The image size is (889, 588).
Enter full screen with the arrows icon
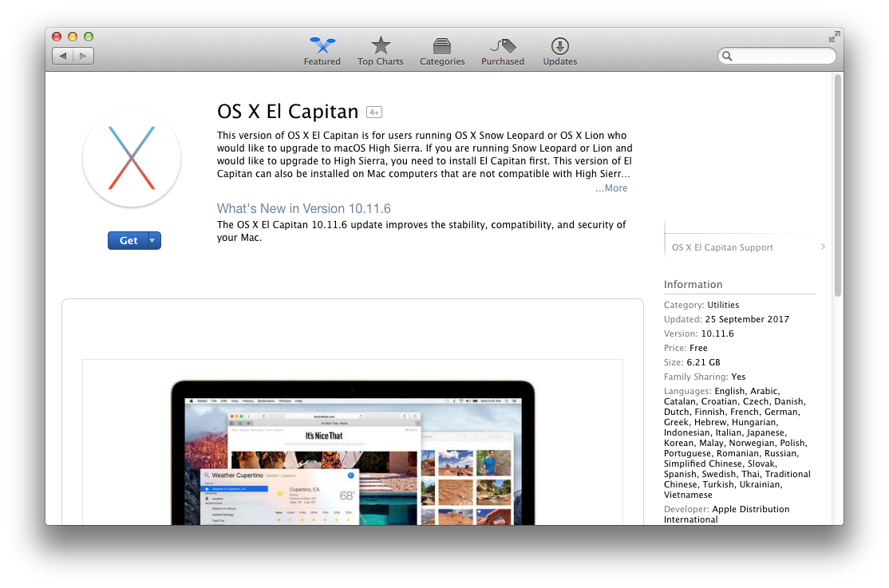click(834, 37)
